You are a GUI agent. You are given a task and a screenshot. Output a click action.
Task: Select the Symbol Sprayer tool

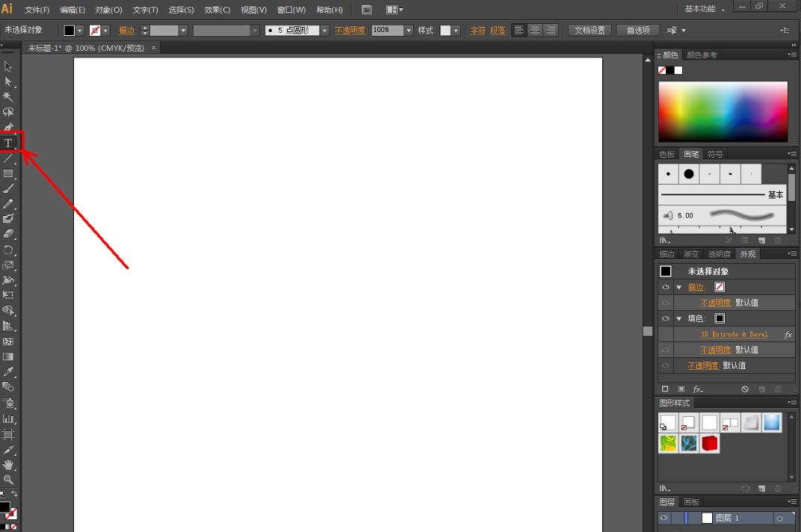[7, 403]
